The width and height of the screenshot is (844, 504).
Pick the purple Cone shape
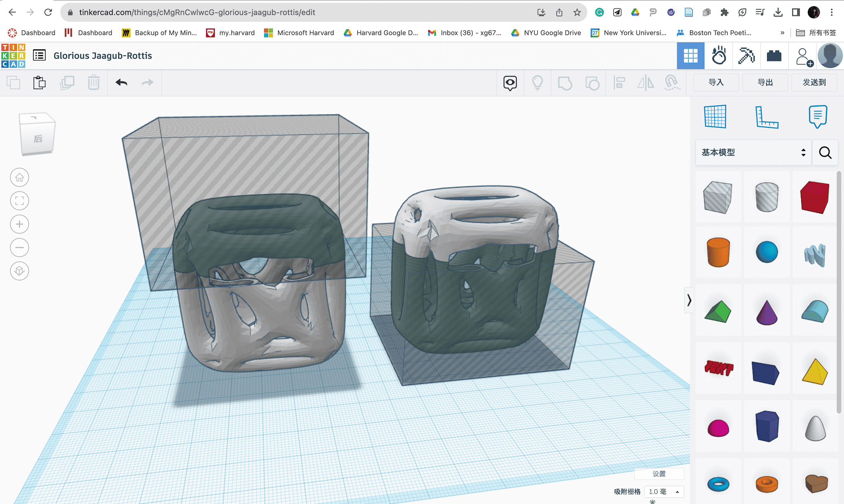coord(767,313)
